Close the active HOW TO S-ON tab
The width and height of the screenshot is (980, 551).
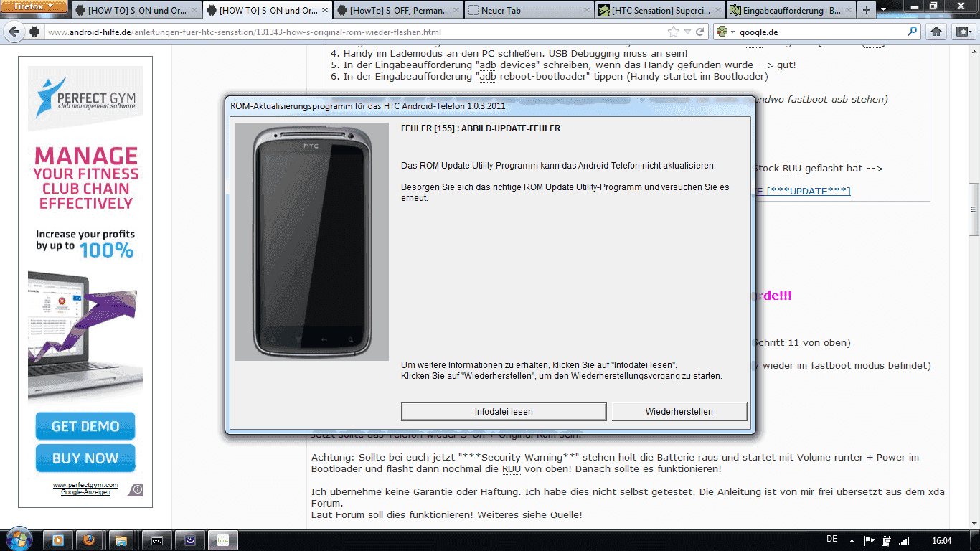click(324, 11)
